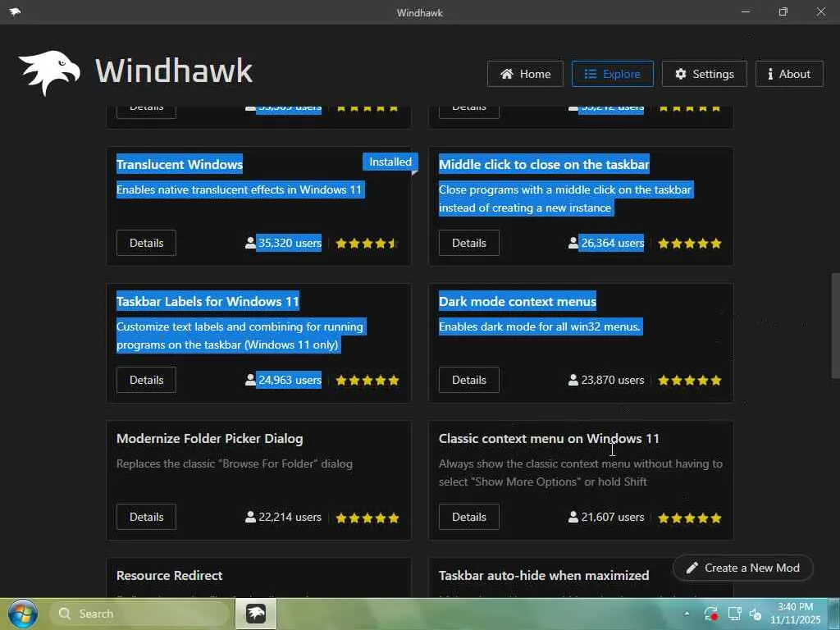
Task: Click star rating of Middle click to close
Action: tap(689, 243)
